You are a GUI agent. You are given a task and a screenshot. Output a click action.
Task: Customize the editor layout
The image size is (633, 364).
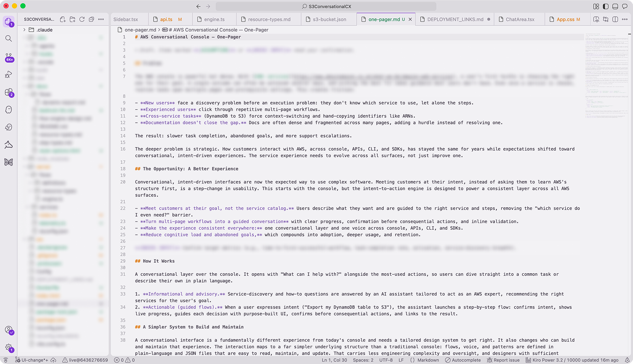click(x=596, y=6)
